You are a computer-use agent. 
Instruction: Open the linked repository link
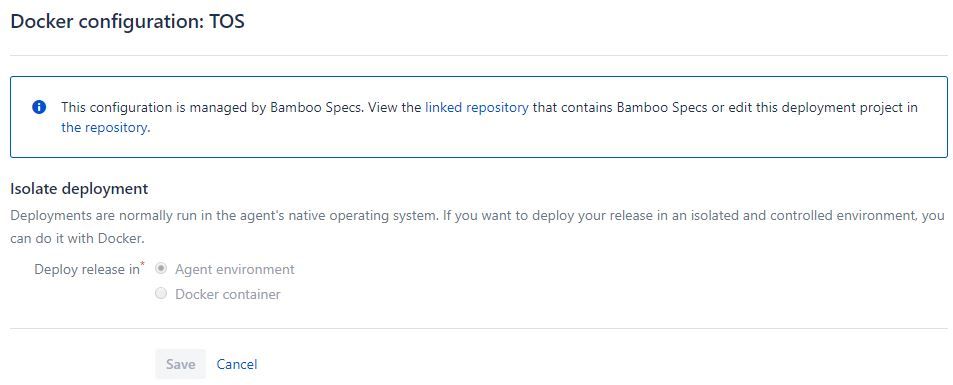tap(476, 108)
